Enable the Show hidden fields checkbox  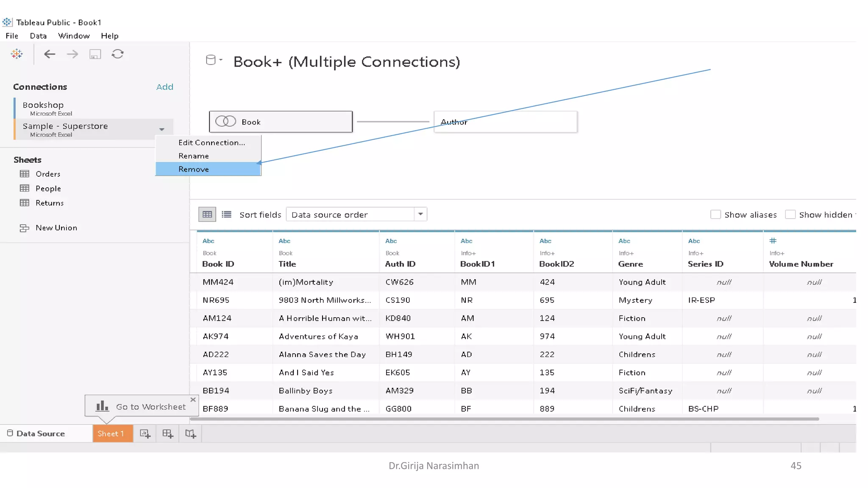(x=790, y=215)
